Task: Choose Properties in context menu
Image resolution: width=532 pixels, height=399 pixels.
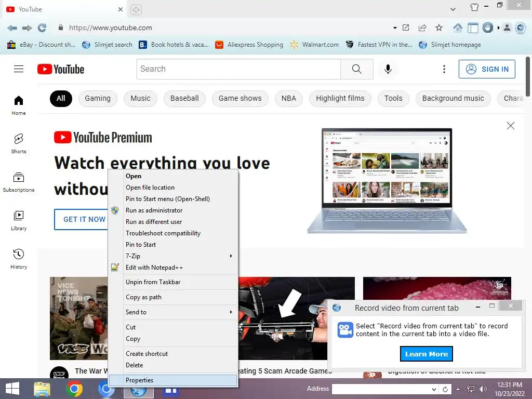Action: click(x=174, y=380)
